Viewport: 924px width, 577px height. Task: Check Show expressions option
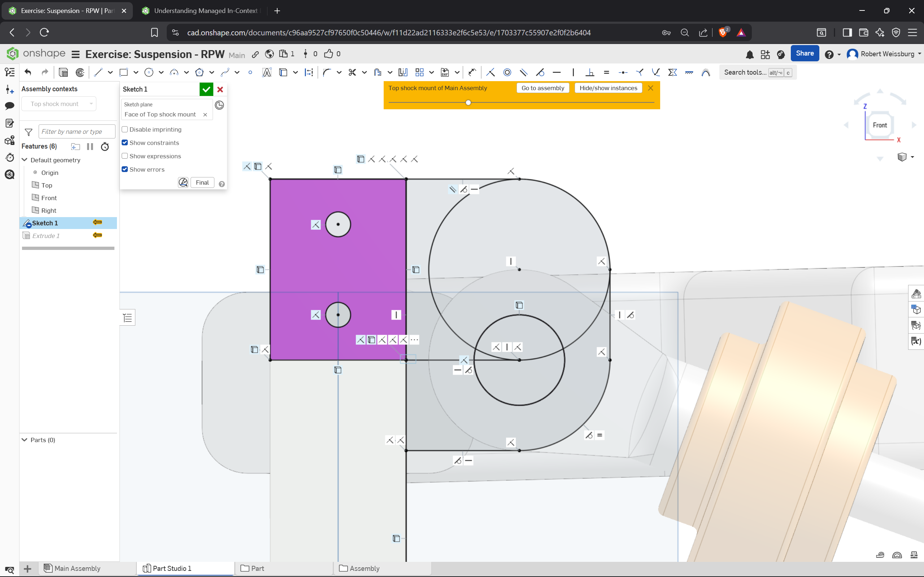point(125,156)
